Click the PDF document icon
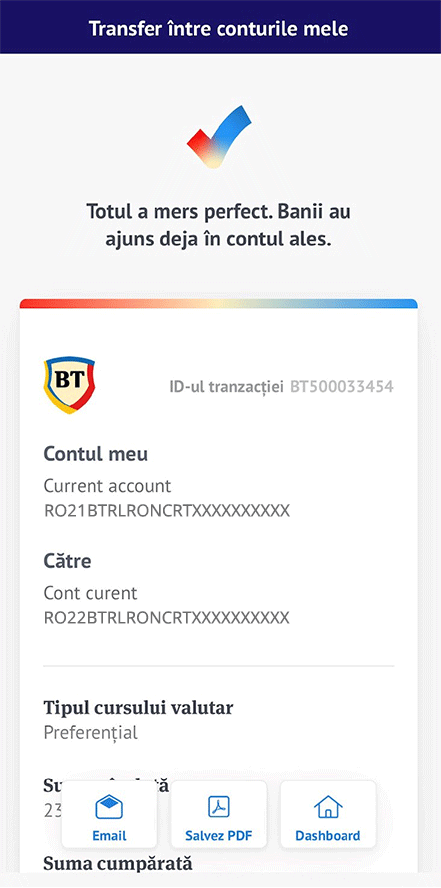 (219, 806)
